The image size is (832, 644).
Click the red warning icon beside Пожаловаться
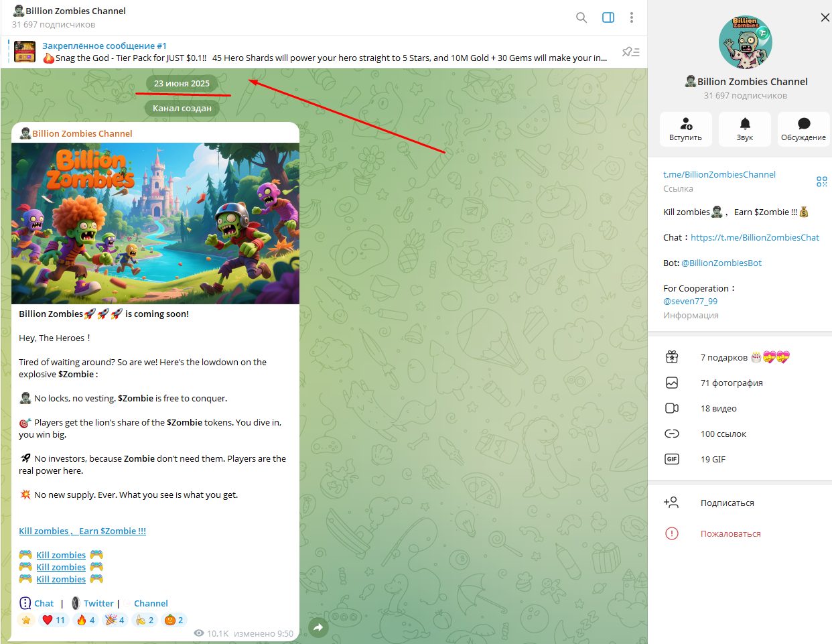(x=672, y=533)
